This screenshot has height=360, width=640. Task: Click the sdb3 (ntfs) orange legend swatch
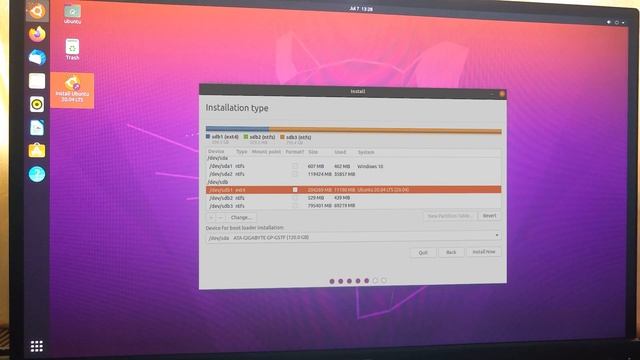pos(282,137)
